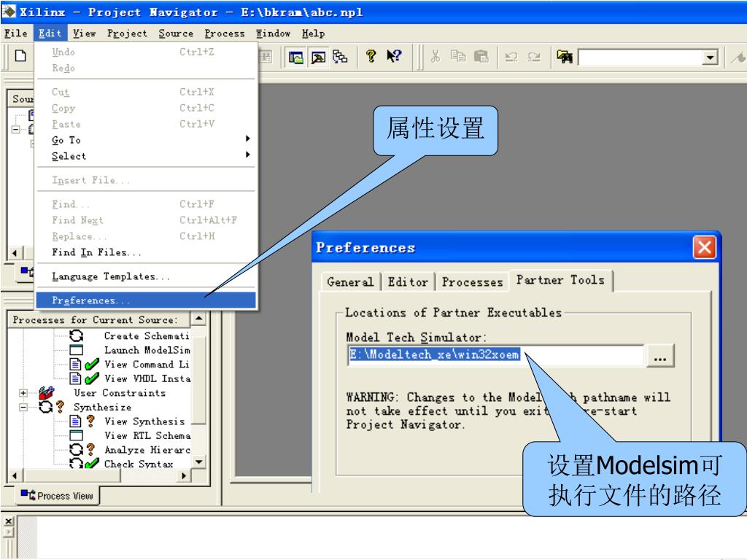747x560 pixels.
Task: Expand the User Constraints tree node
Action: point(23,393)
